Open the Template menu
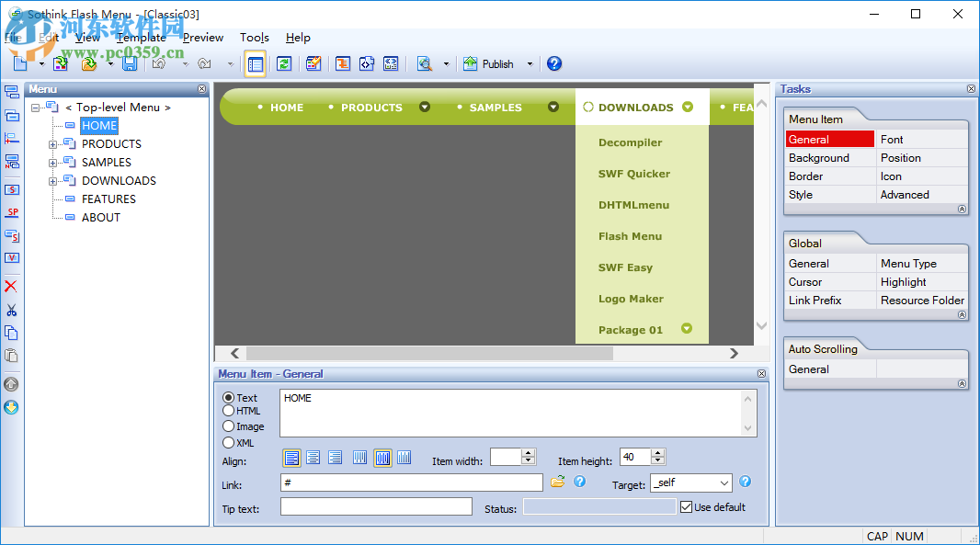The width and height of the screenshot is (980, 545). 140,37
